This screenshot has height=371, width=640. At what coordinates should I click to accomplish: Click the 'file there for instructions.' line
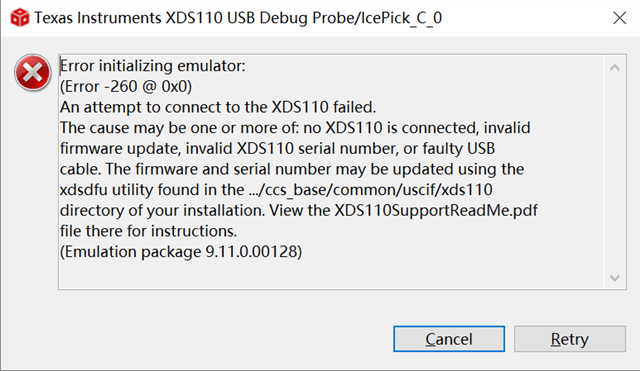coord(148,231)
